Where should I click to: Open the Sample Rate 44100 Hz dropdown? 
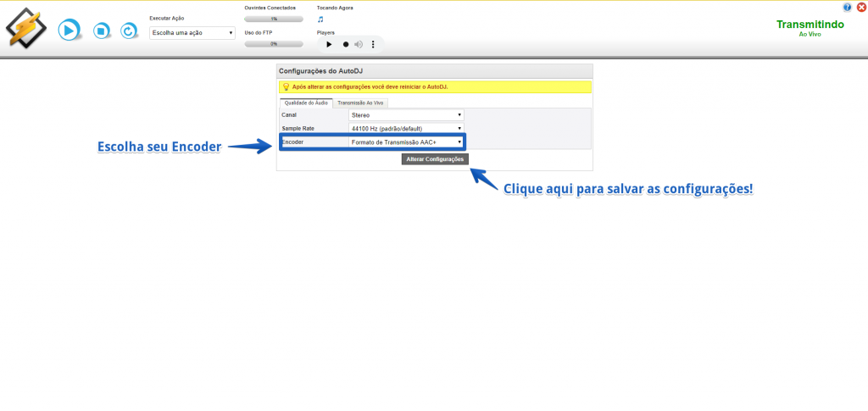coord(407,128)
